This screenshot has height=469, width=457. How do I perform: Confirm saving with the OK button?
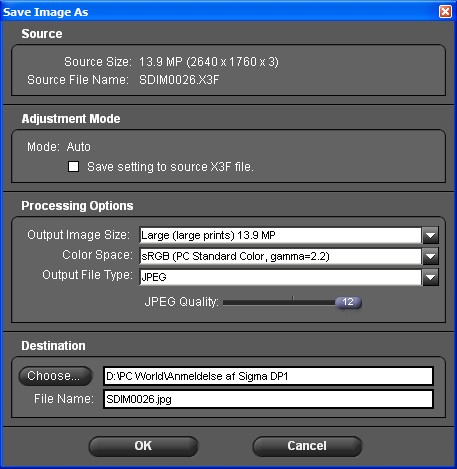click(143, 446)
